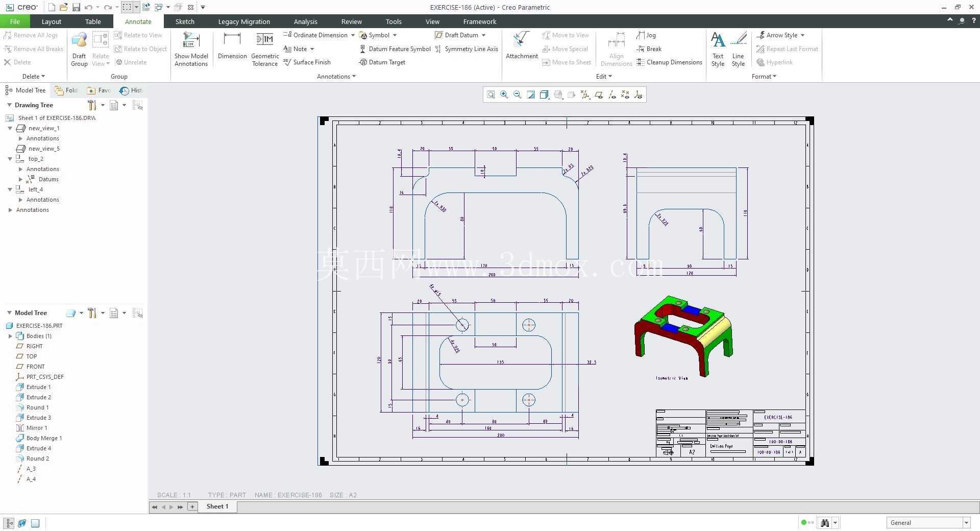Image resolution: width=980 pixels, height=531 pixels.
Task: Zoom out using the magnifier minus icon
Action: [x=518, y=94]
